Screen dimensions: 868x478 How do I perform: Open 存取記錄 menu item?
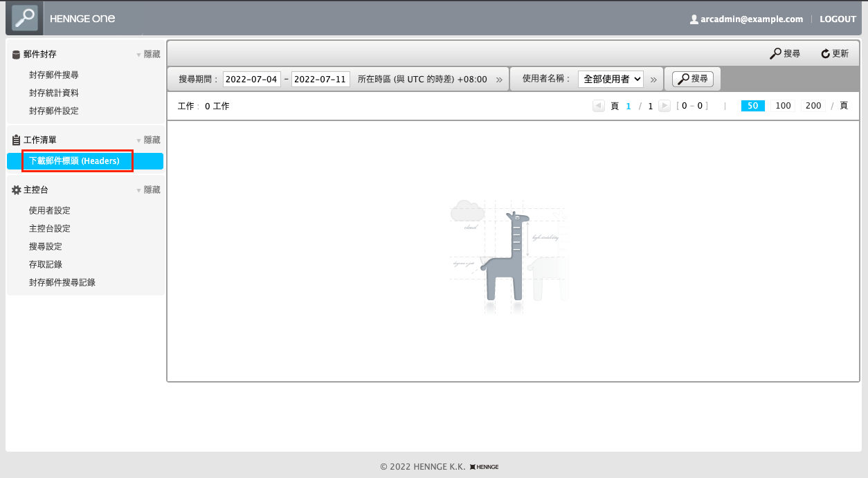46,264
